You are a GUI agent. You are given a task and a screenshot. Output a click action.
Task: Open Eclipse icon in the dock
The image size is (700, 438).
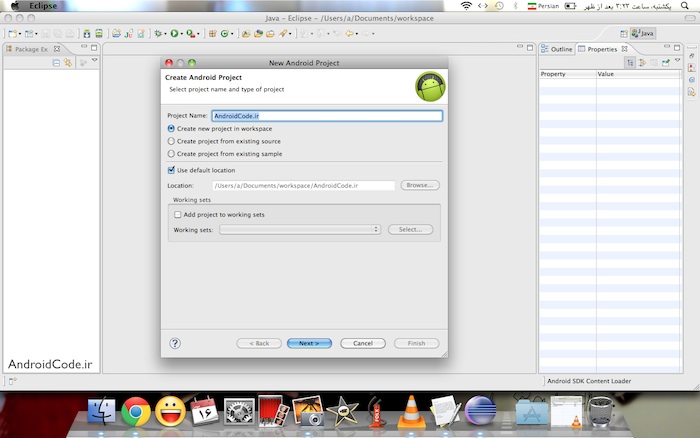pyautogui.click(x=478, y=411)
